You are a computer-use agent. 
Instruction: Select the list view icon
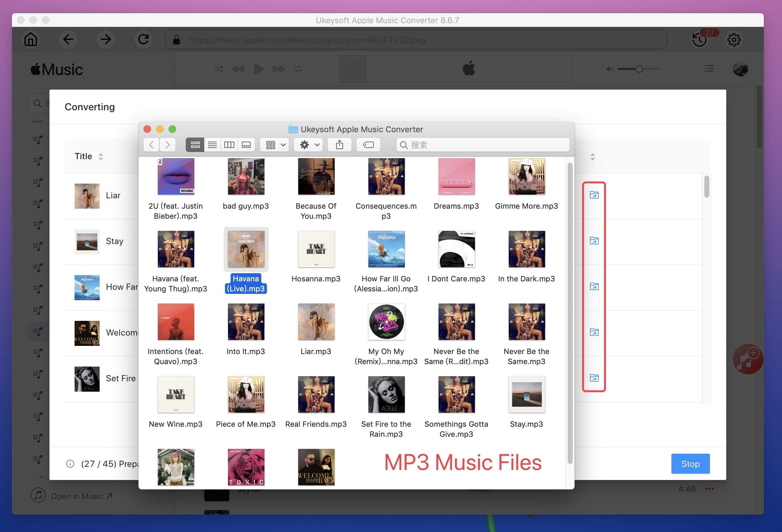coord(211,144)
